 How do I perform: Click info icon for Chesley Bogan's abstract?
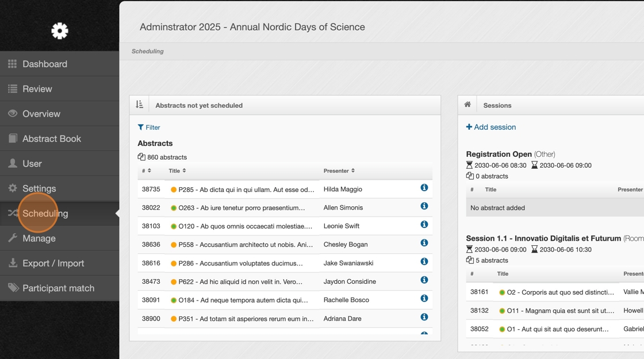point(424,243)
